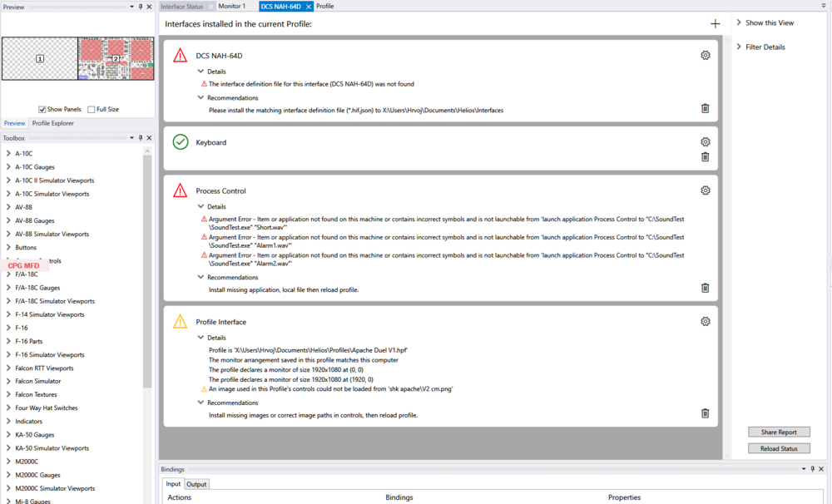Expand the A-10C Gauges toolbox category
The height and width of the screenshot is (504, 832).
click(8, 167)
